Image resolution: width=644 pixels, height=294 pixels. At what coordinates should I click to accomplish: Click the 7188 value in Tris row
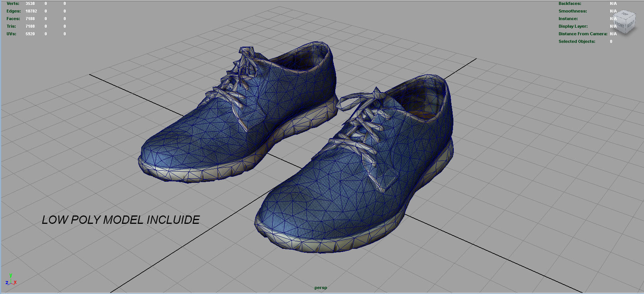pos(30,26)
